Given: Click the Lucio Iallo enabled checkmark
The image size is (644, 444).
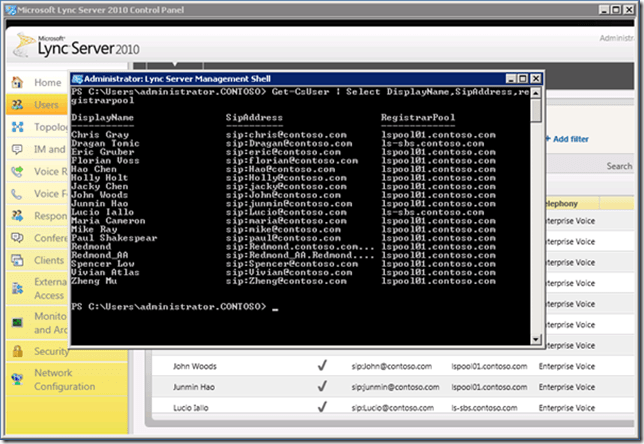Looking at the screenshot, I should pyautogui.click(x=322, y=409).
